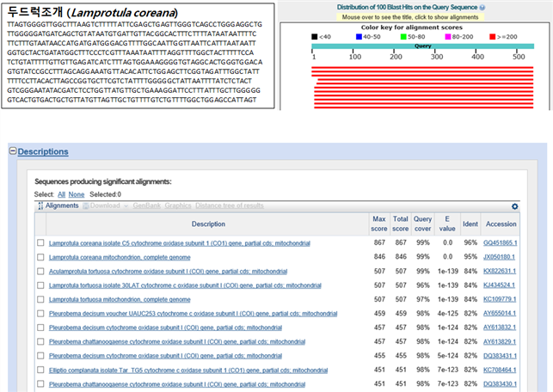This screenshot has height=392, width=553.
Task: Open Pleurobema decisum voucher UAUC253 link
Action: 193,314
